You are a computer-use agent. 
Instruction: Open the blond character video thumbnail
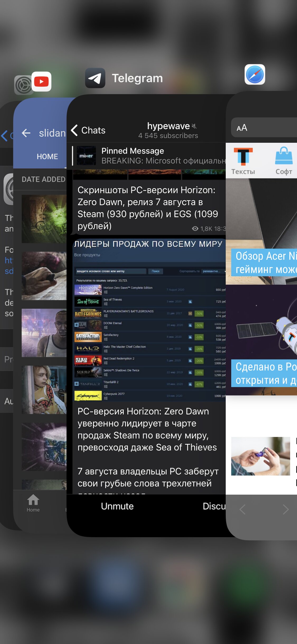pos(44,390)
